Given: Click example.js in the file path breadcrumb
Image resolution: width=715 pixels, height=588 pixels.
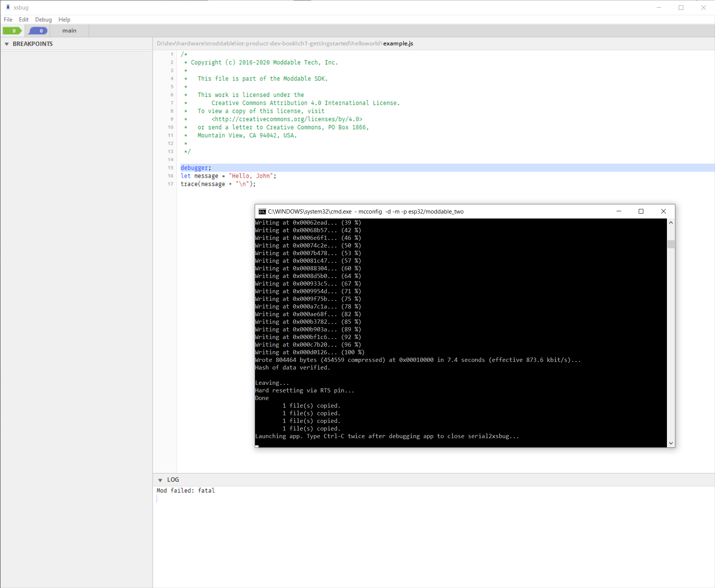Looking at the screenshot, I should pos(398,43).
